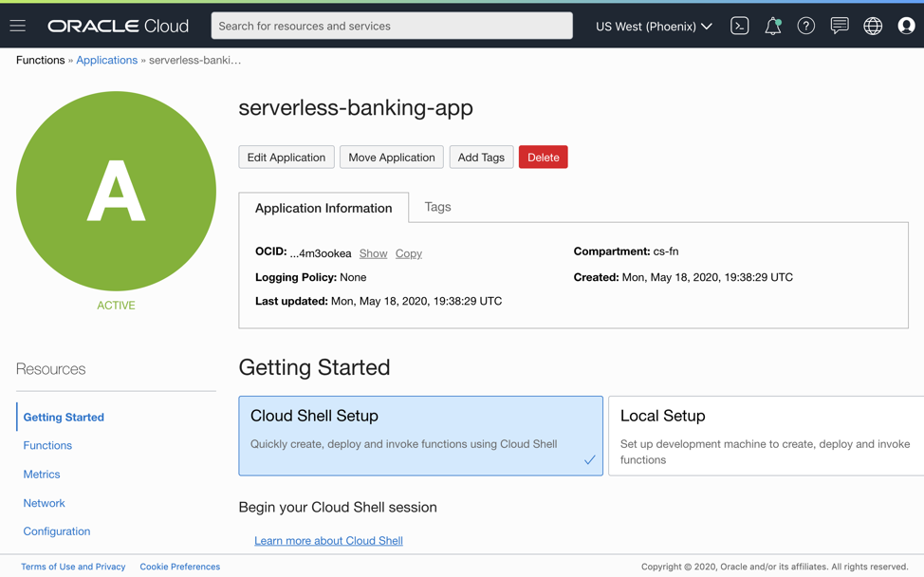Screen dimensions: 924x577
Task: Open the Help menu icon
Action: click(x=805, y=26)
